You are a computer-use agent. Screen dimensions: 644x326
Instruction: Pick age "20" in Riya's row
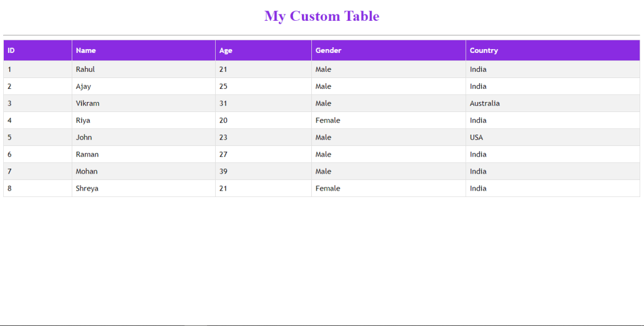264,120
